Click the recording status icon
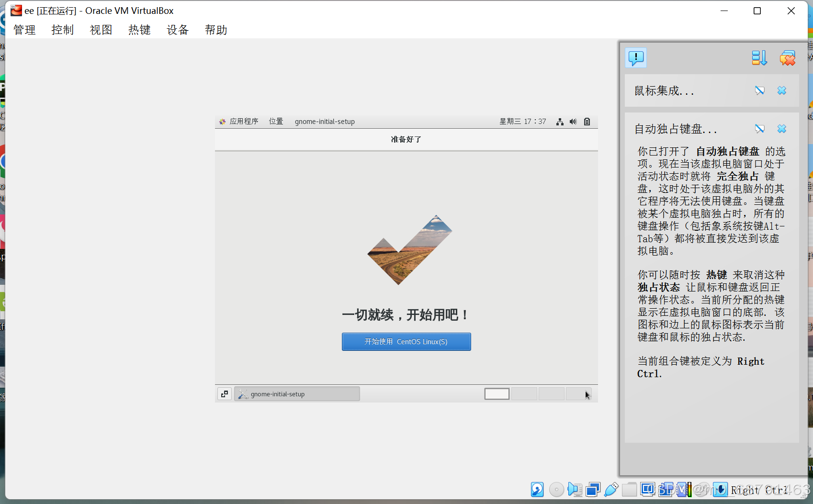813x504 pixels. [x=666, y=489]
